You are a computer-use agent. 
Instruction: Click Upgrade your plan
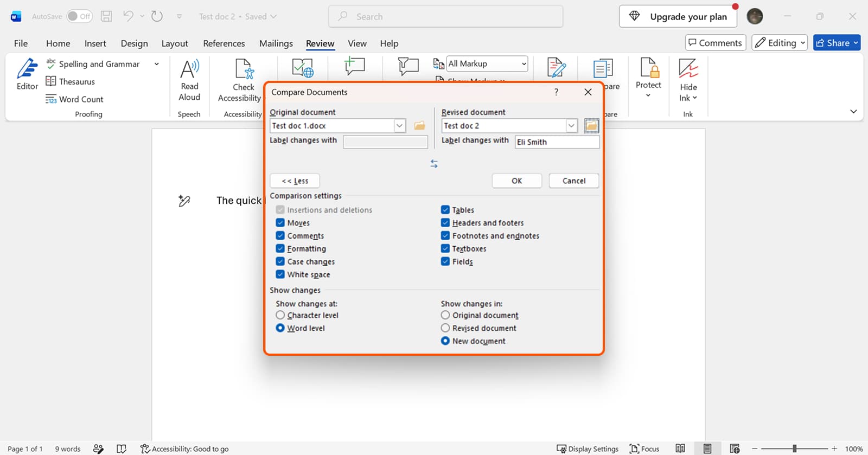pos(678,16)
